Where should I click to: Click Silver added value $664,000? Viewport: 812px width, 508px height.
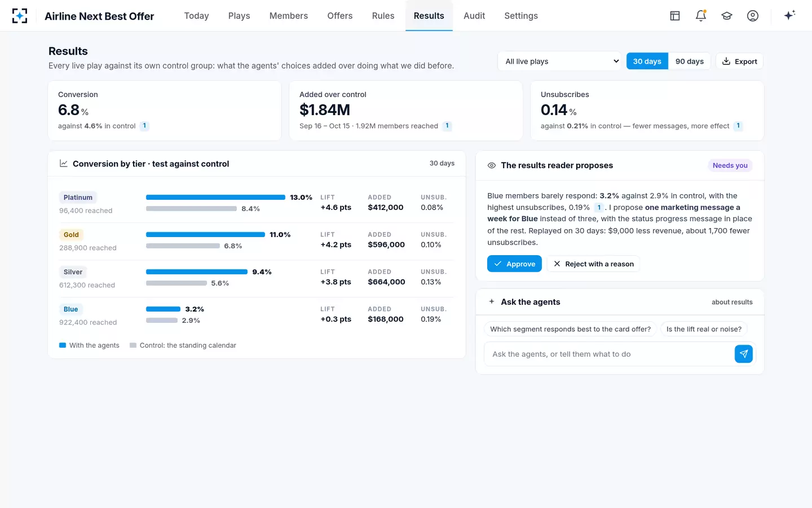pos(386,282)
